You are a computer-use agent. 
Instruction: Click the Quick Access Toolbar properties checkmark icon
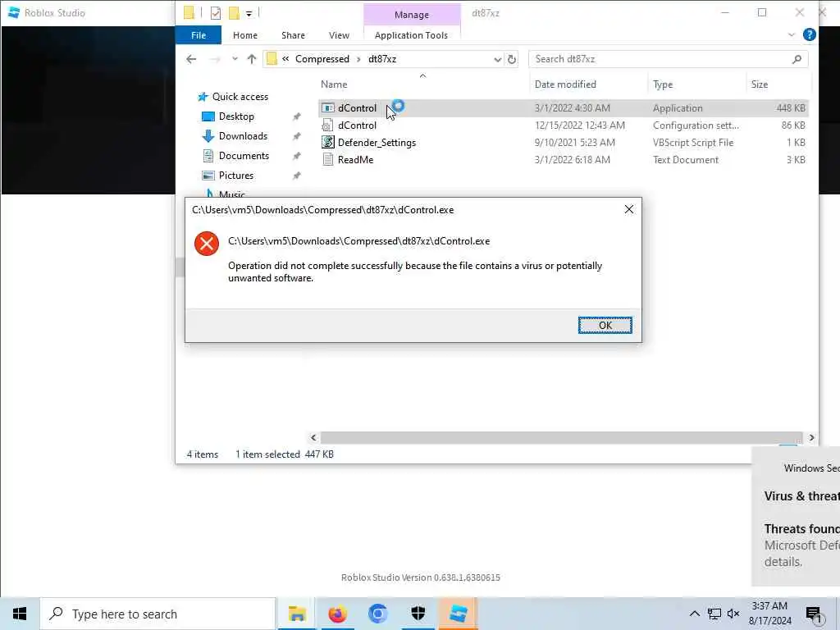click(216, 13)
